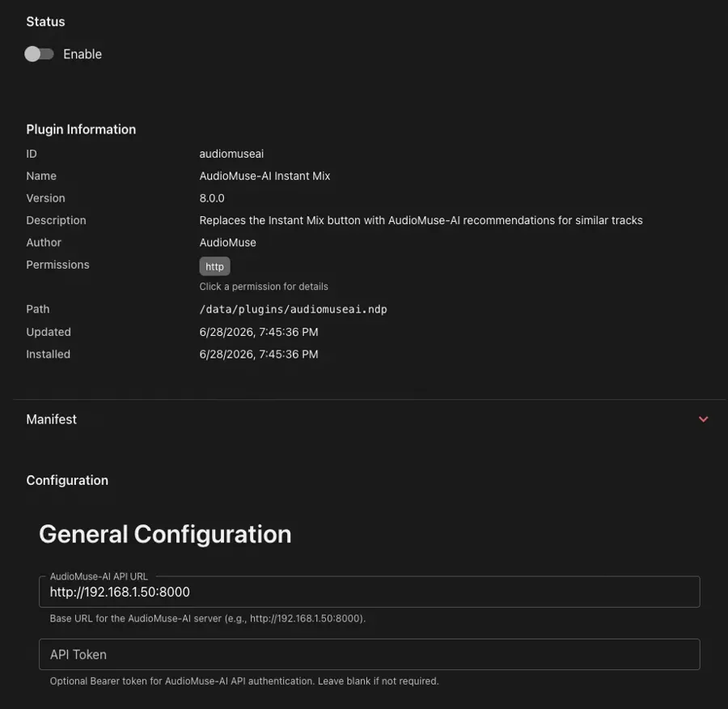Click the Configuration section heading
The width and height of the screenshot is (728, 709).
click(67, 481)
